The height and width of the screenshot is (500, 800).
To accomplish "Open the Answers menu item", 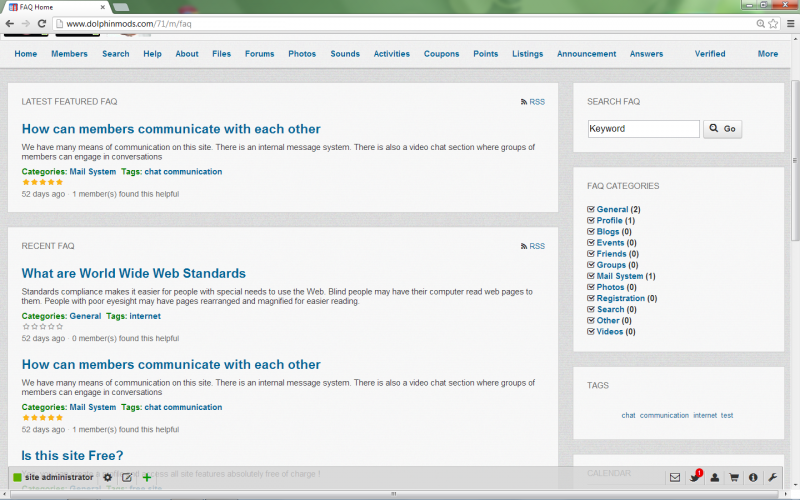I will [x=646, y=54].
